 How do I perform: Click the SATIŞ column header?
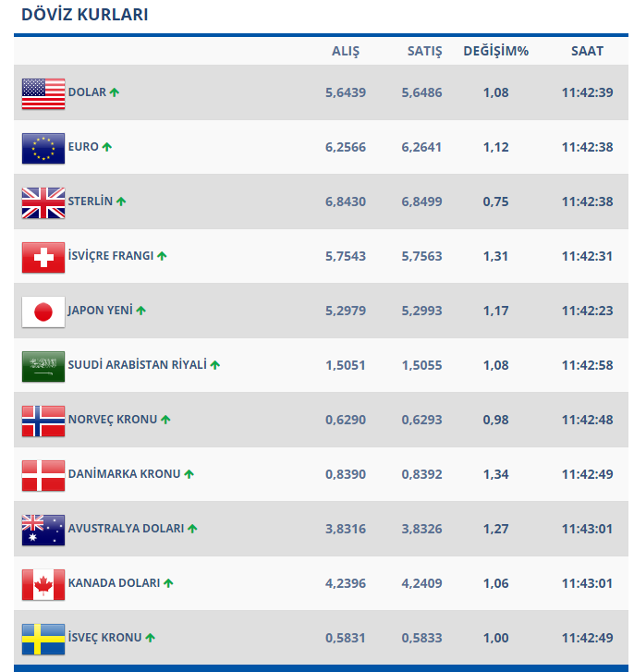tap(425, 51)
